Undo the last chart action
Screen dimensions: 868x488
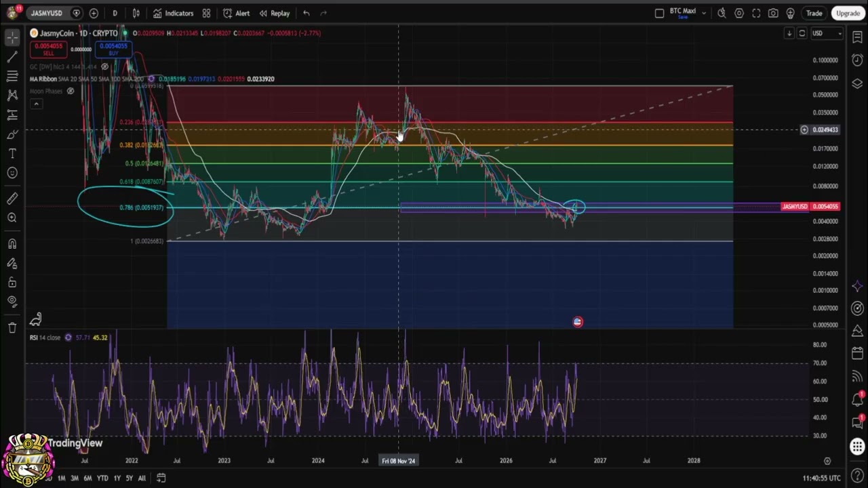(307, 13)
